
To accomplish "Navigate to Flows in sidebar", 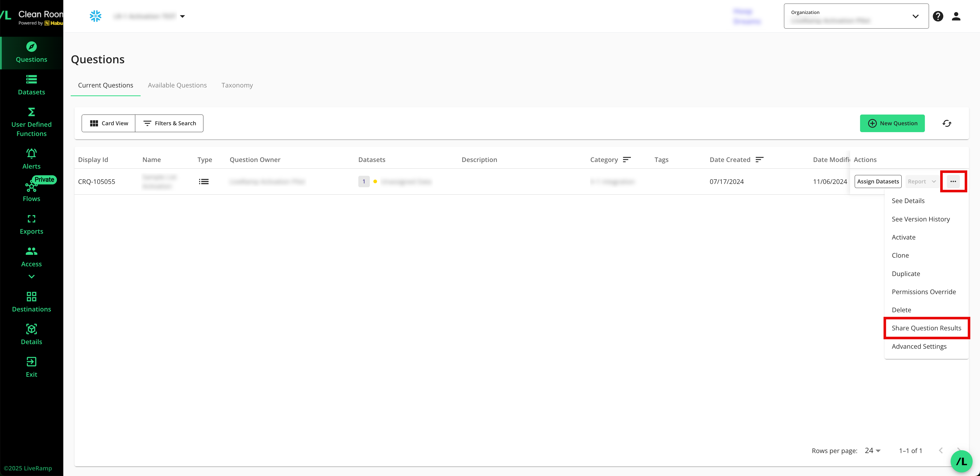I will coord(31,191).
